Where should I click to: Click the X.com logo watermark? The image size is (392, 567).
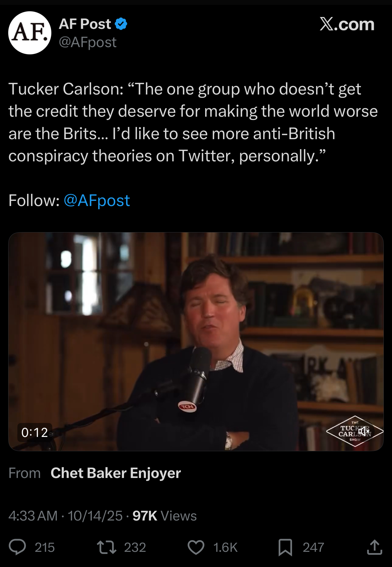[347, 24]
